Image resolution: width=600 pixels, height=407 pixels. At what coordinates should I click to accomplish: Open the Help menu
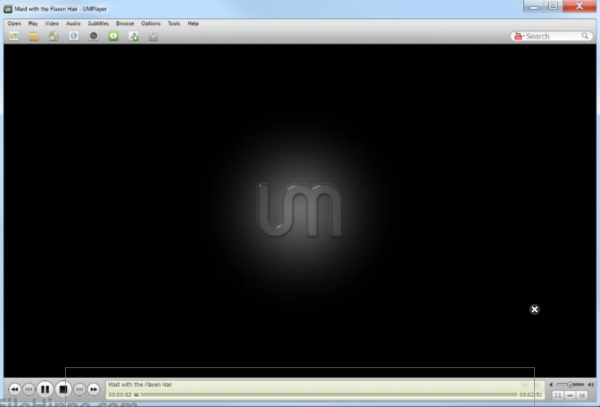click(x=193, y=23)
